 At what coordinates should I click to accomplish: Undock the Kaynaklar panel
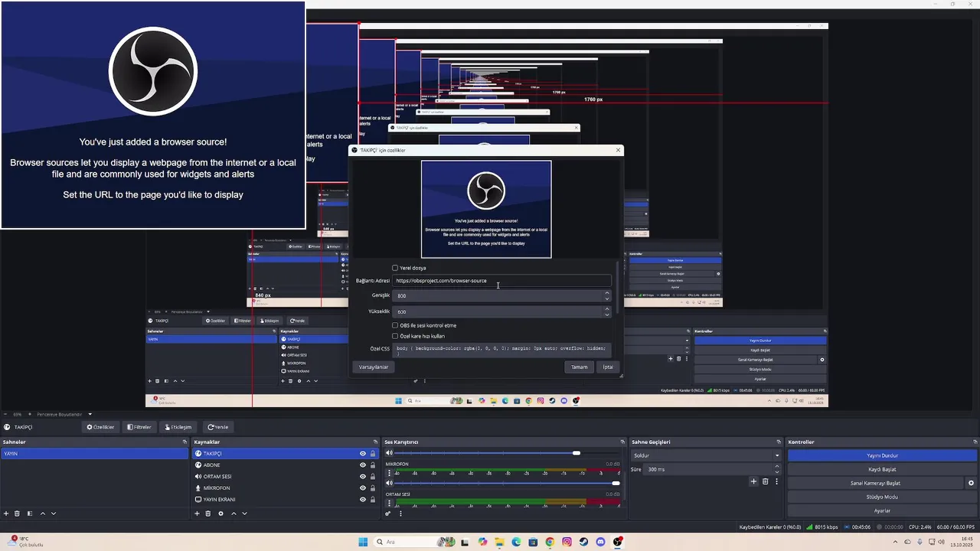(x=375, y=442)
